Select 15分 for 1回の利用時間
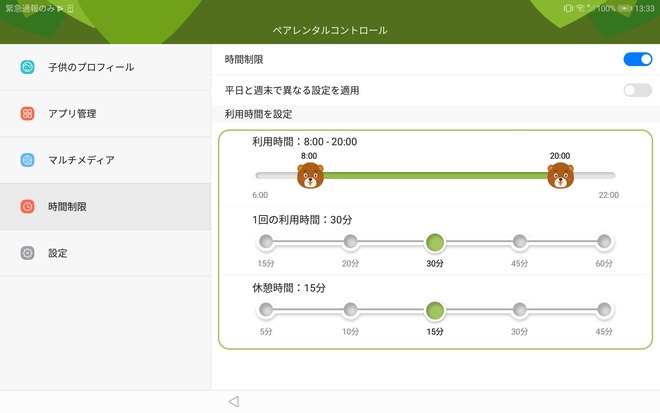This screenshot has height=413, width=660. click(x=266, y=242)
